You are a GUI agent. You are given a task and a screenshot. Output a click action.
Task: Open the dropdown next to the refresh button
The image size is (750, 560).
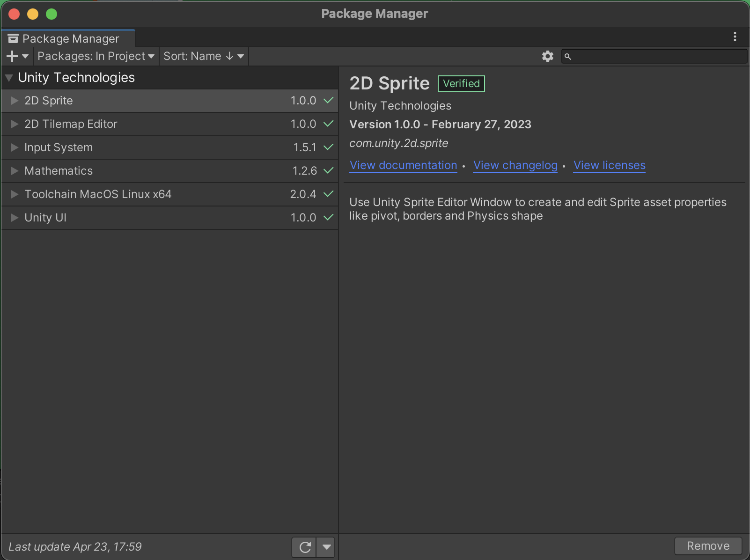pos(326,547)
